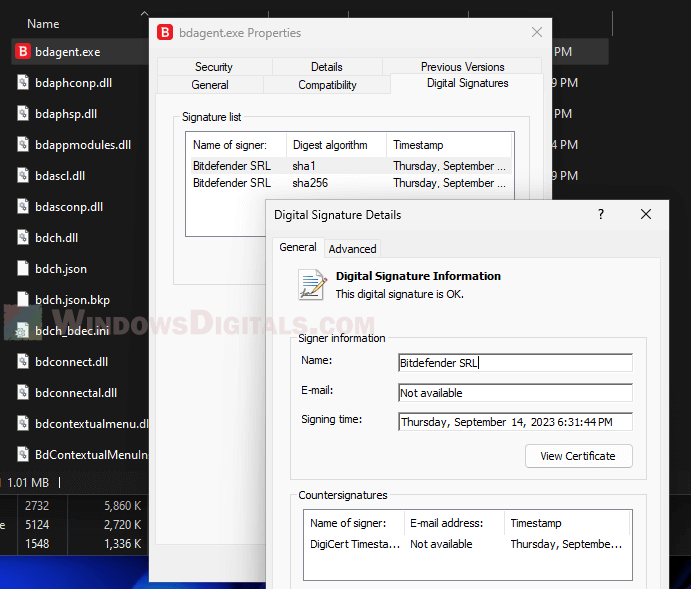This screenshot has width=691, height=589.
Task: Click the bdaphconp.dll file icon
Action: (23, 83)
